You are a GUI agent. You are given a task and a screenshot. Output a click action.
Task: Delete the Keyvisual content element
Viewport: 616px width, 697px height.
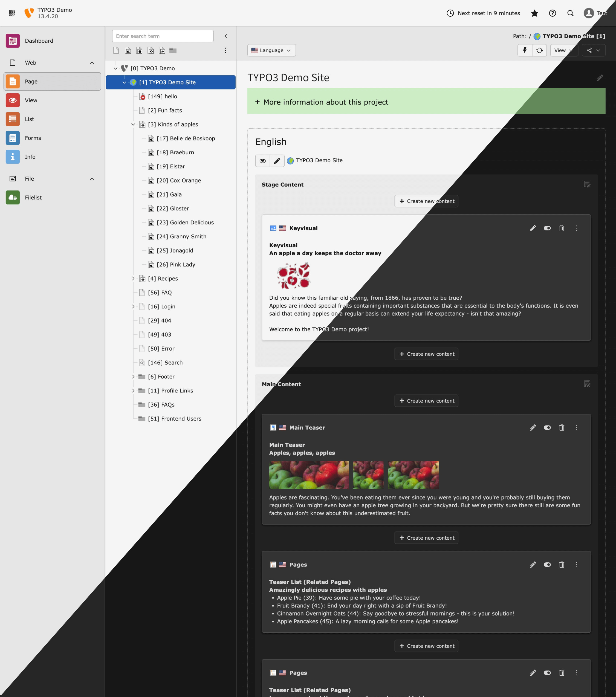[562, 228]
